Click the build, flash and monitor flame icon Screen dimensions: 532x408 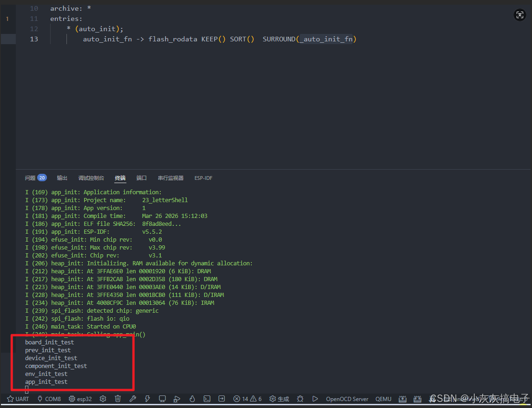pyautogui.click(x=192, y=399)
